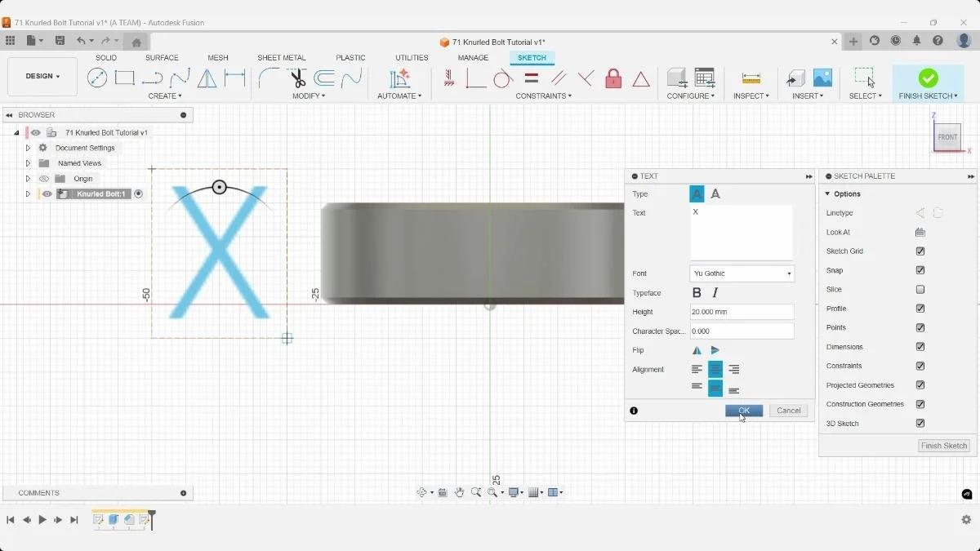Choose the Text on Path type icon
The width and height of the screenshot is (980, 551).
(x=715, y=193)
